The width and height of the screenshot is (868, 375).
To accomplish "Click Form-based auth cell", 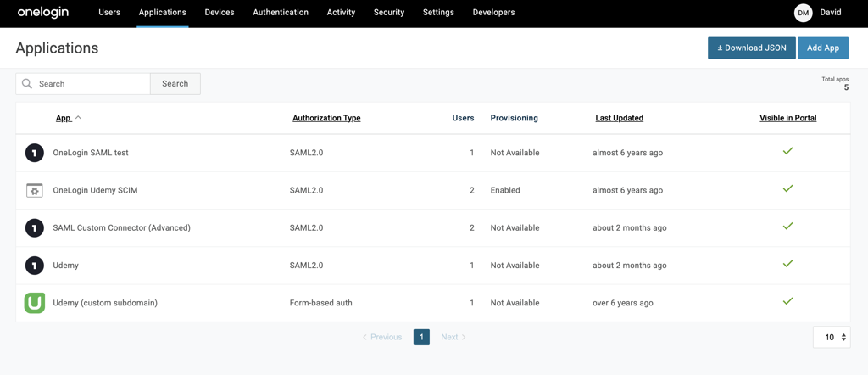I will [x=321, y=303].
